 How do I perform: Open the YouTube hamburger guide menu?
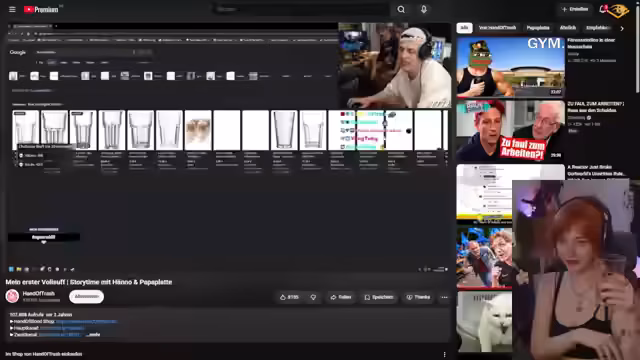pyautogui.click(x=12, y=9)
